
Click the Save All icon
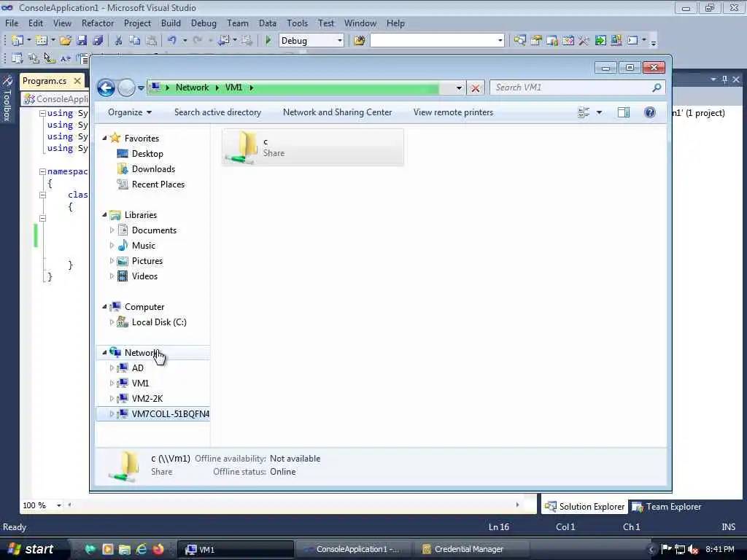pos(98,41)
